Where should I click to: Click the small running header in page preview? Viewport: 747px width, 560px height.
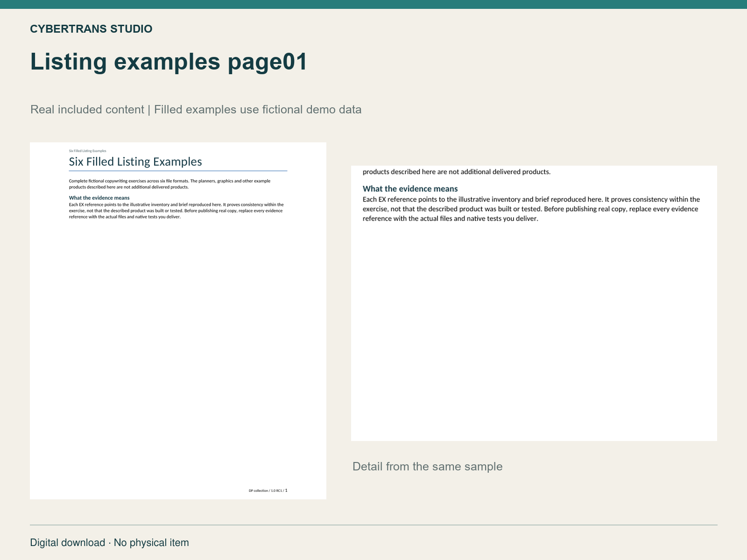pos(87,151)
